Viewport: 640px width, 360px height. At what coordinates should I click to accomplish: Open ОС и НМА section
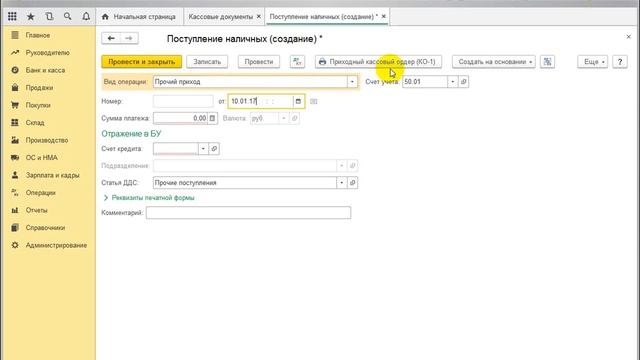[x=49, y=158]
